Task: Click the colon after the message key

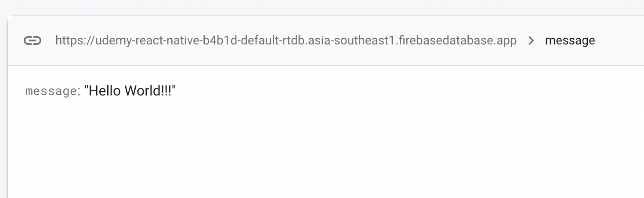Action: point(79,92)
